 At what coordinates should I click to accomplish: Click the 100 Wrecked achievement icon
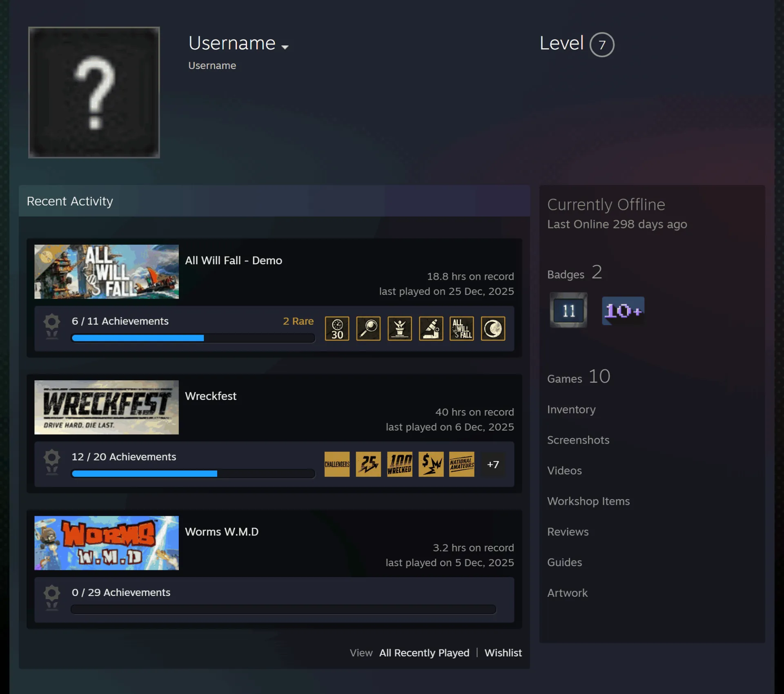pyautogui.click(x=400, y=464)
